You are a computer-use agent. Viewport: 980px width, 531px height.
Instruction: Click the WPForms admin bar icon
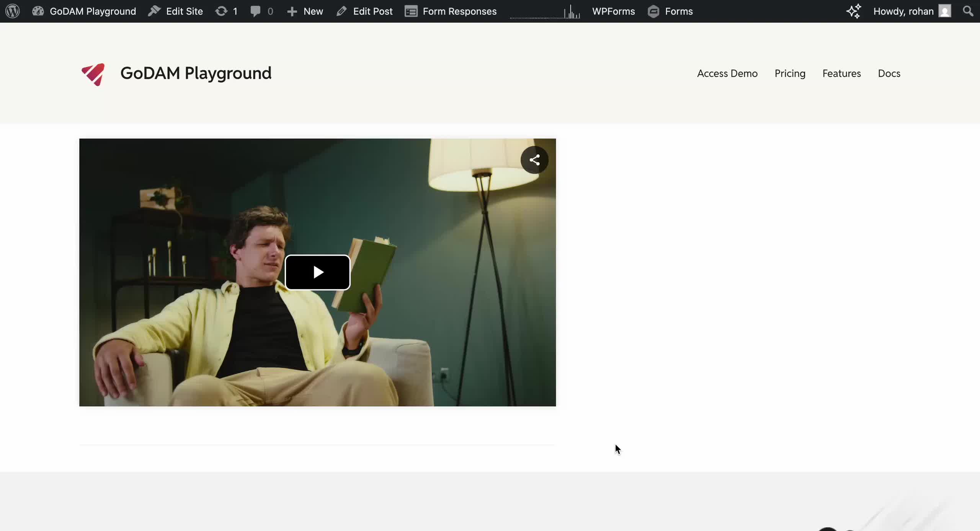click(612, 11)
